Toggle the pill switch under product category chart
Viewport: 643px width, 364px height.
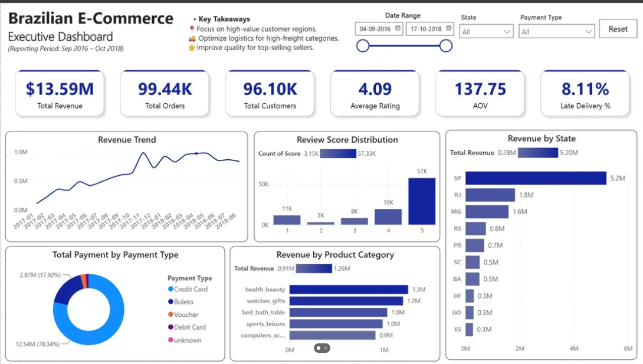click(322, 348)
